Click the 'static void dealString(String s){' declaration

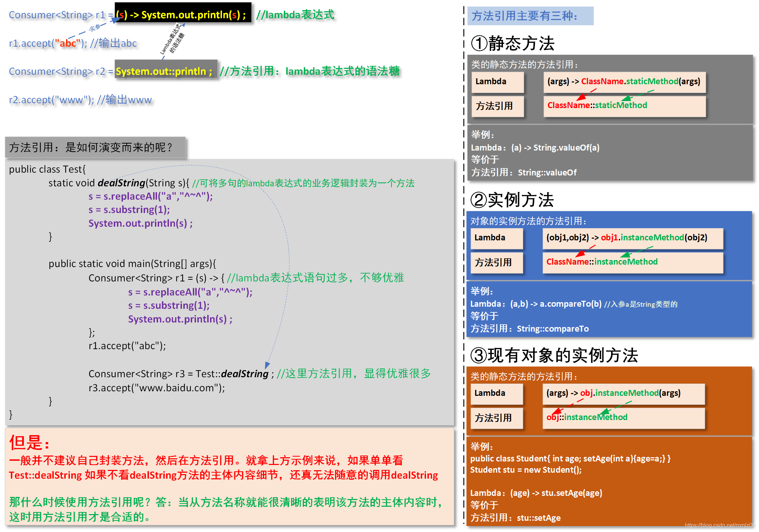click(x=119, y=183)
